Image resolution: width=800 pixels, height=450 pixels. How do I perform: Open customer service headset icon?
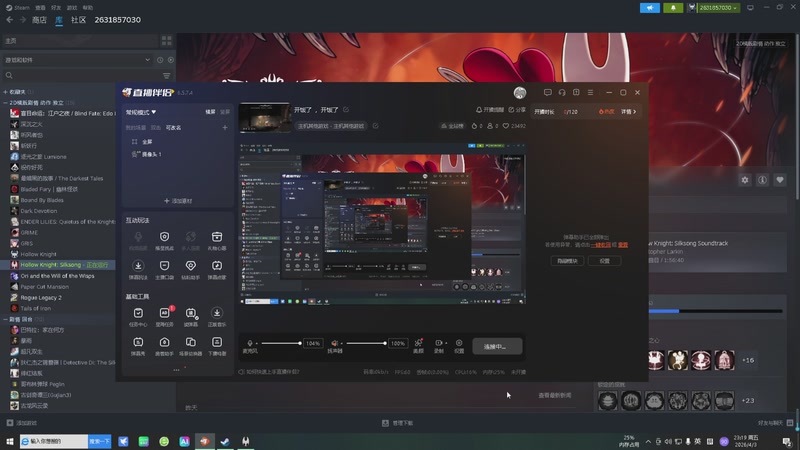(x=562, y=92)
